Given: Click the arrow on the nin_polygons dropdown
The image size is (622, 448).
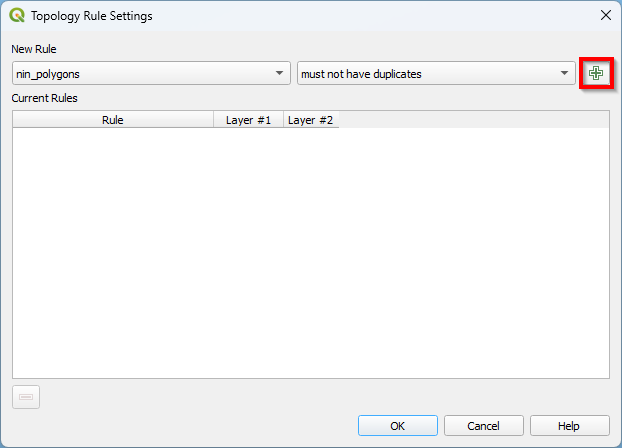Looking at the screenshot, I should pos(279,74).
